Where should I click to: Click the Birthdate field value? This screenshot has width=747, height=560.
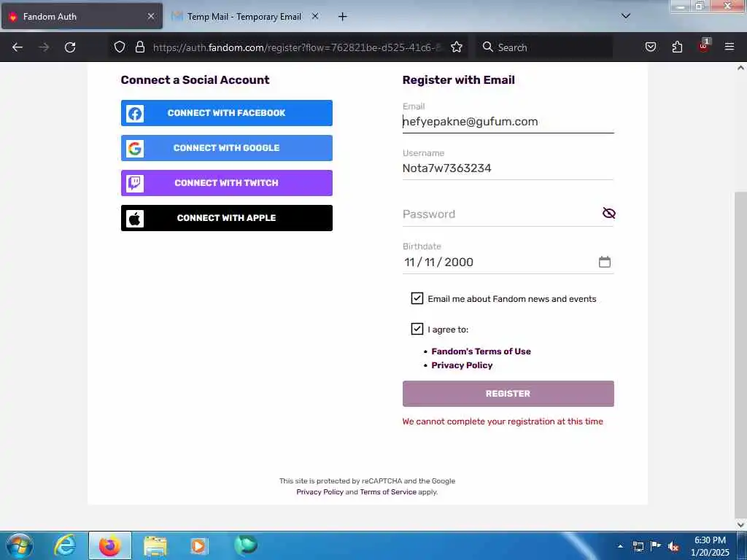click(438, 262)
